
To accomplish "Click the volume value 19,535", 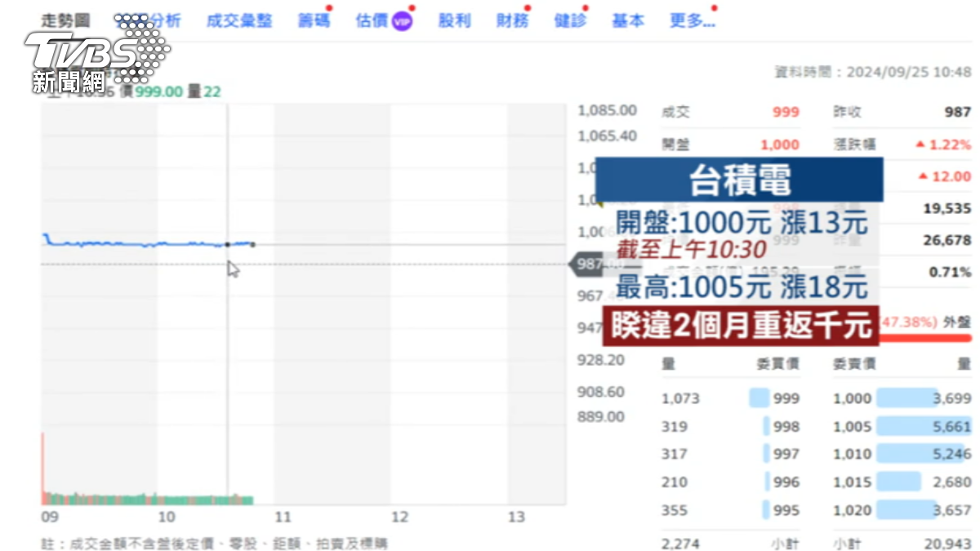I will pos(947,208).
